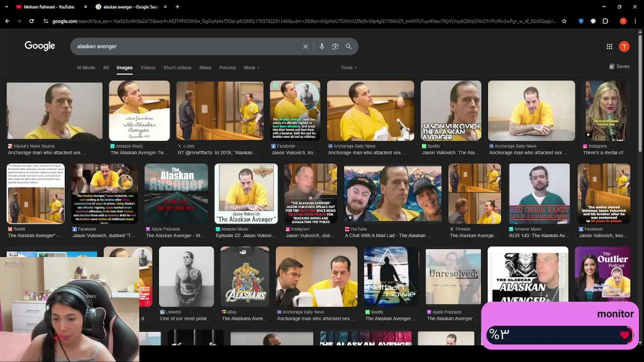Close the alaskan avenger Google Search tab
This screenshot has height=362, width=644.
(x=165, y=7)
